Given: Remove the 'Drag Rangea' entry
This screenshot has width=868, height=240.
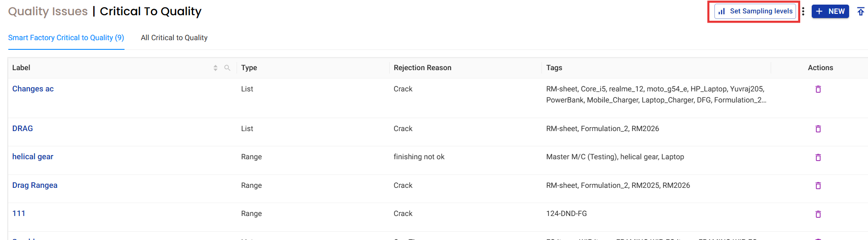Looking at the screenshot, I should (x=818, y=186).
